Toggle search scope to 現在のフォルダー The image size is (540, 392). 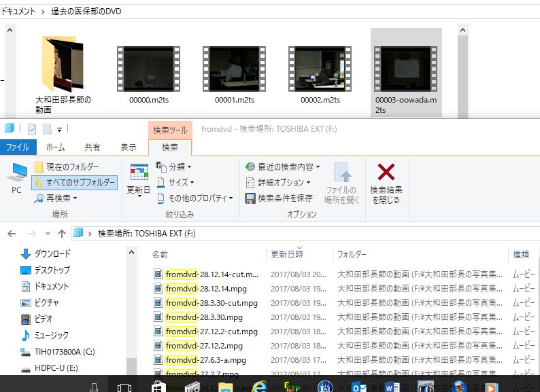tap(67, 167)
